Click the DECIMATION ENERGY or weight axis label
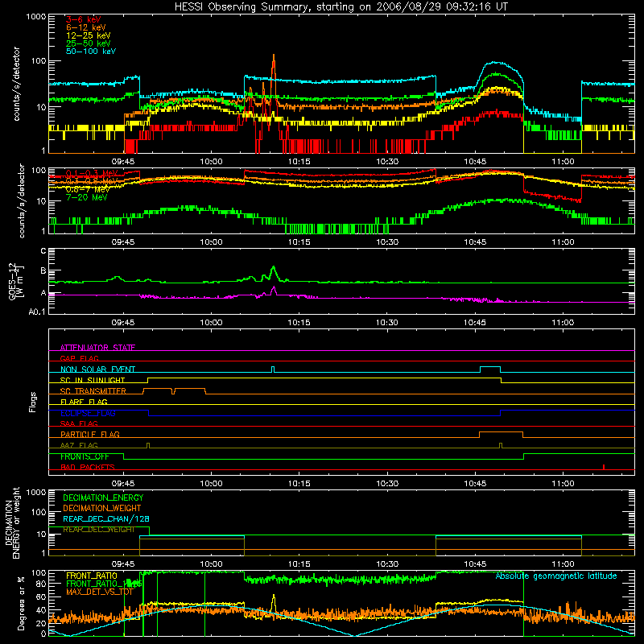644x644 pixels. click(12, 522)
